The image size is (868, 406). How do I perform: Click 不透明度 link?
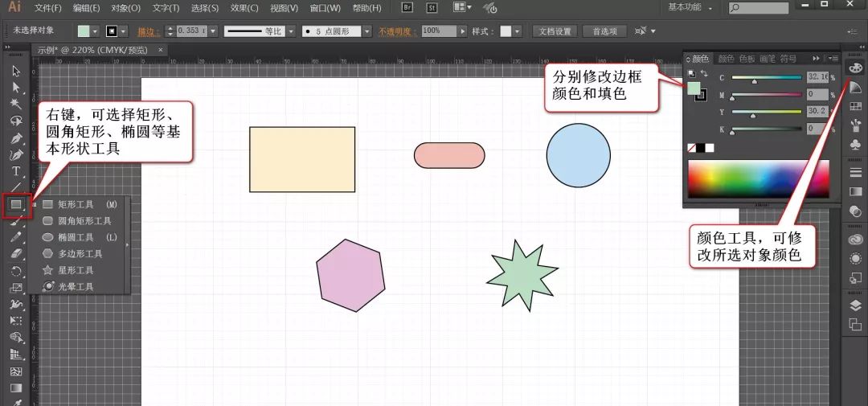(x=397, y=31)
